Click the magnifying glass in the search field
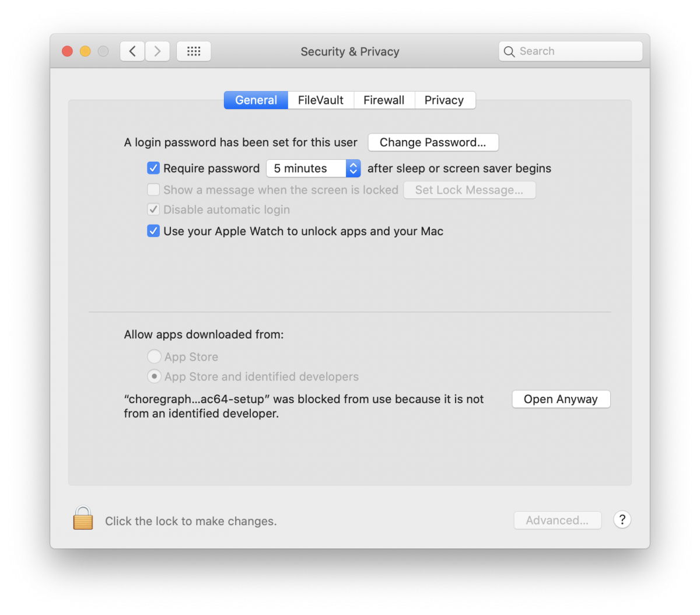700x615 pixels. pos(509,51)
